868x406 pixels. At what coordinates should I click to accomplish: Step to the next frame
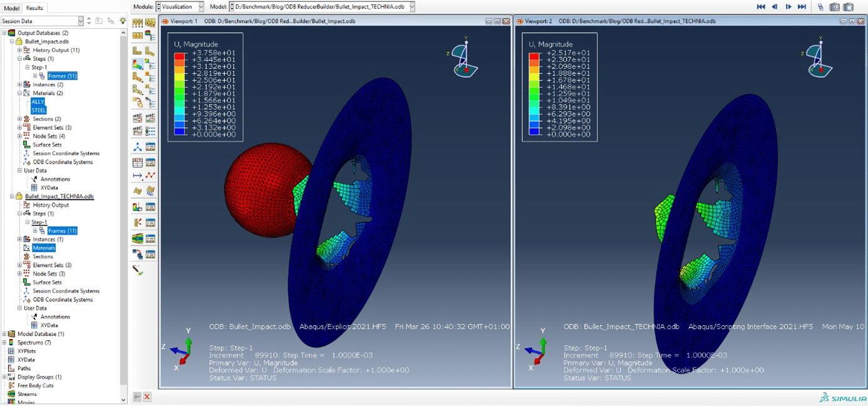point(788,7)
